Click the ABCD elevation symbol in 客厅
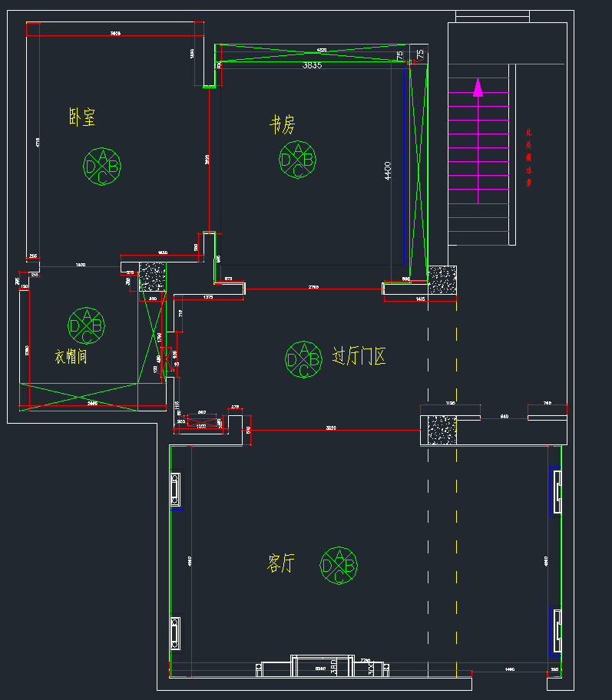This screenshot has height=700, width=612. (x=339, y=566)
